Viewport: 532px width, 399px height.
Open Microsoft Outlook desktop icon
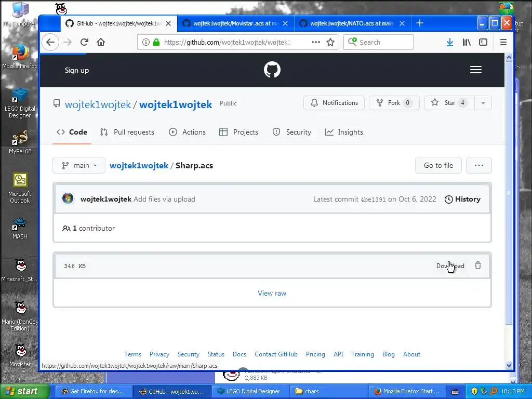point(20,188)
